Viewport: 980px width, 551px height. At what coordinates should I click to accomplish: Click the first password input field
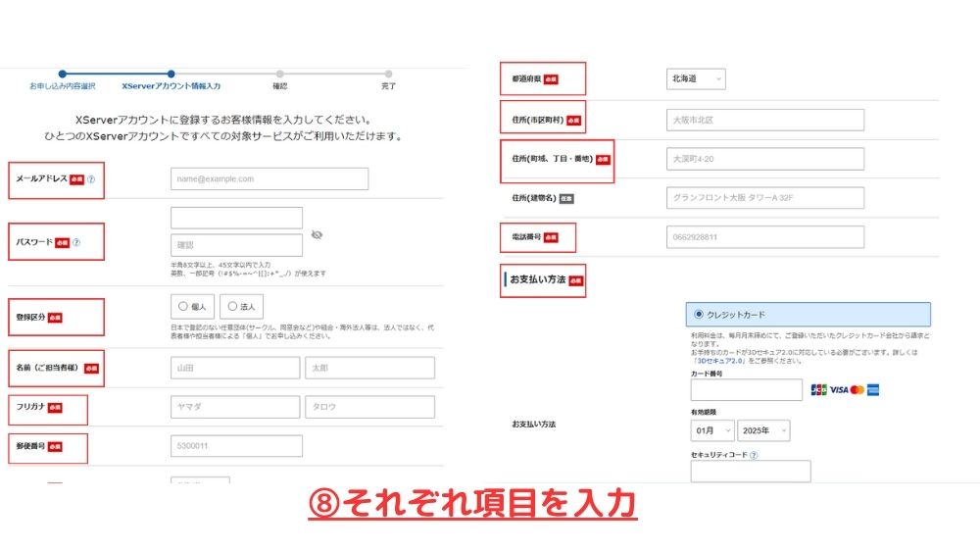pos(236,219)
